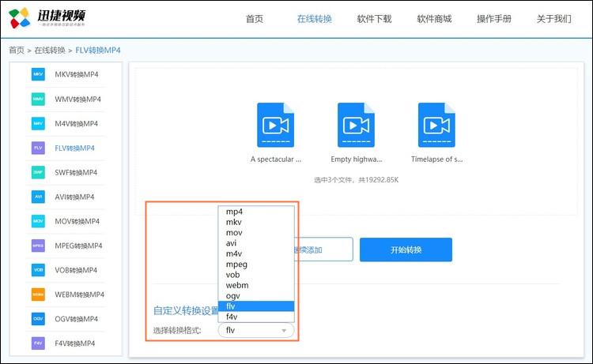Click the green SWF format icon
This screenshot has height=364, width=593.
[x=38, y=172]
